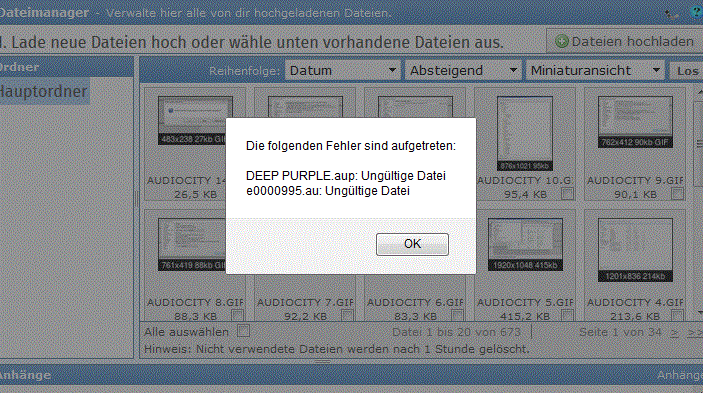Go to next page with > link
This screenshot has width=703, height=393.
[x=674, y=333]
